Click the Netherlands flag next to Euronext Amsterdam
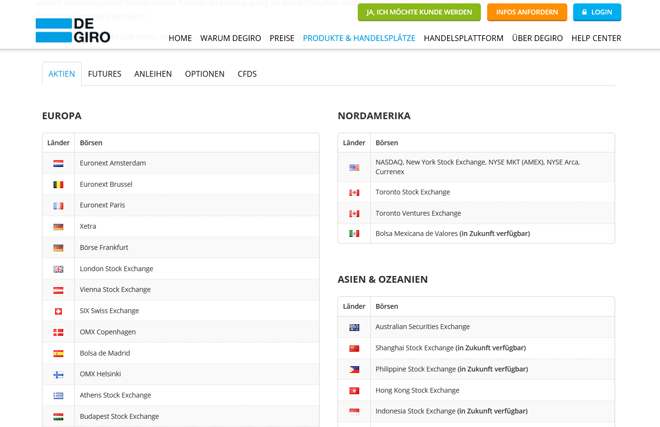 tap(59, 163)
